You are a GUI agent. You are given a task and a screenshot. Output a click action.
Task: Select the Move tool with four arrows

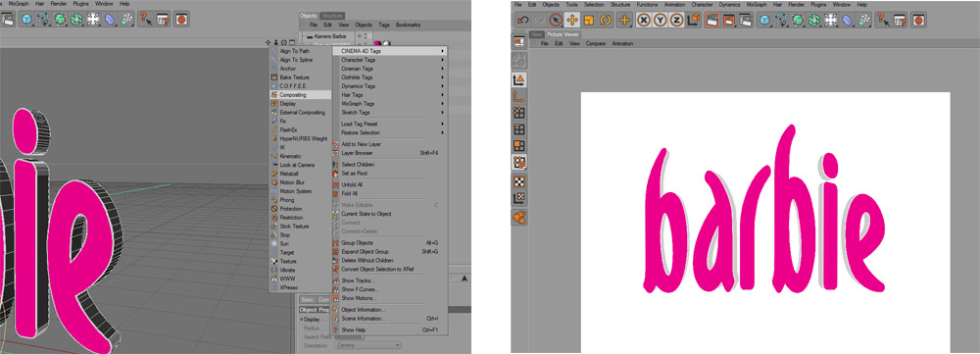click(572, 20)
